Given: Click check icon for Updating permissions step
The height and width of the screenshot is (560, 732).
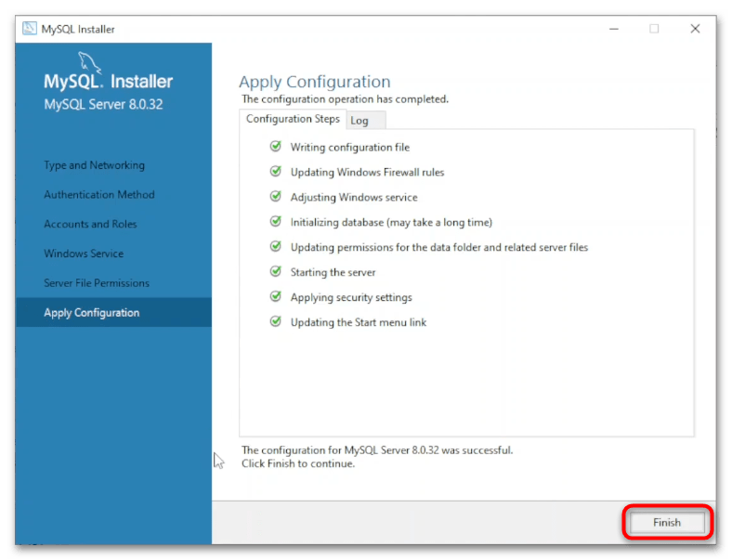Looking at the screenshot, I should tap(276, 246).
